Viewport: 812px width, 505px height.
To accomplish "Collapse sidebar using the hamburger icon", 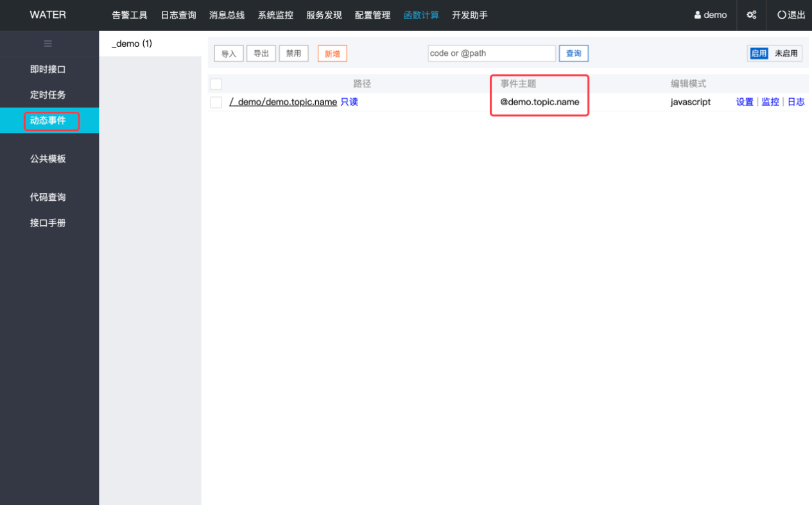I will (x=48, y=44).
